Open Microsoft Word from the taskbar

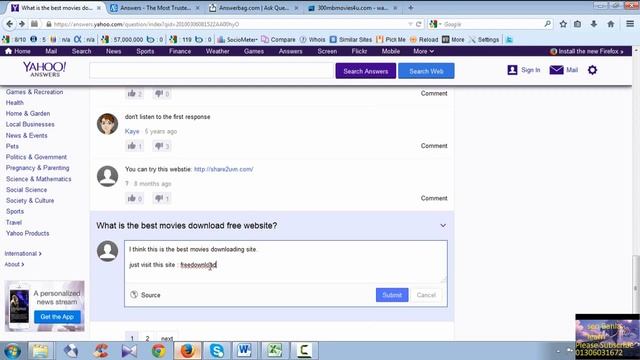(x=244, y=351)
